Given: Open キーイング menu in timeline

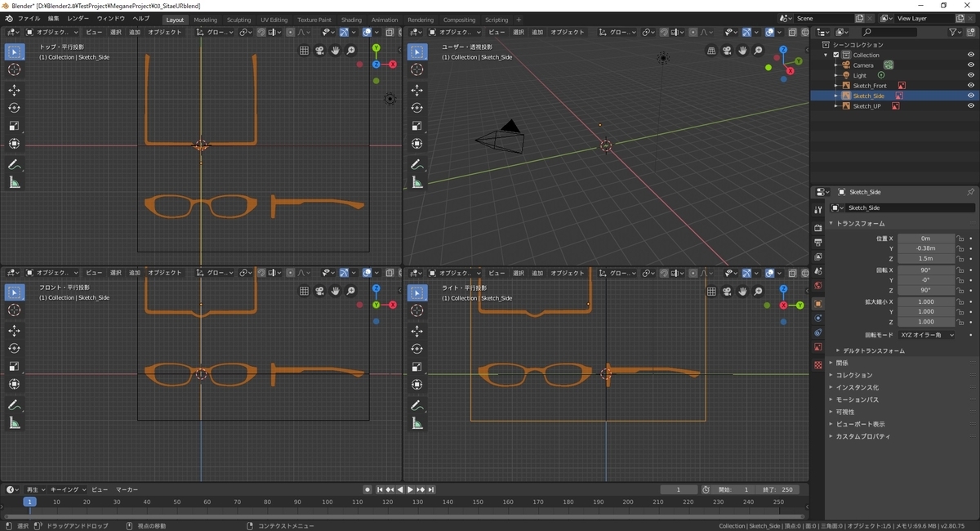Looking at the screenshot, I should (x=67, y=489).
